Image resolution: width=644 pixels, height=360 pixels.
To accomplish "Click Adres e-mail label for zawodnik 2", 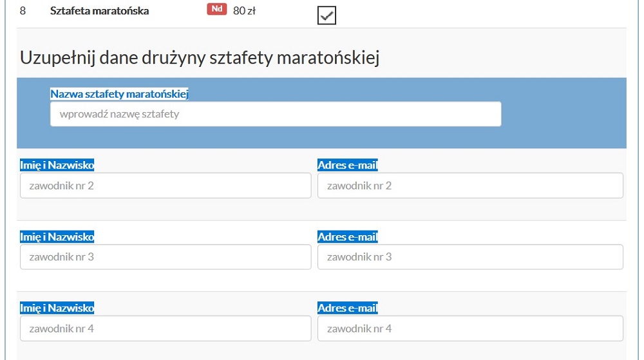I will [348, 166].
